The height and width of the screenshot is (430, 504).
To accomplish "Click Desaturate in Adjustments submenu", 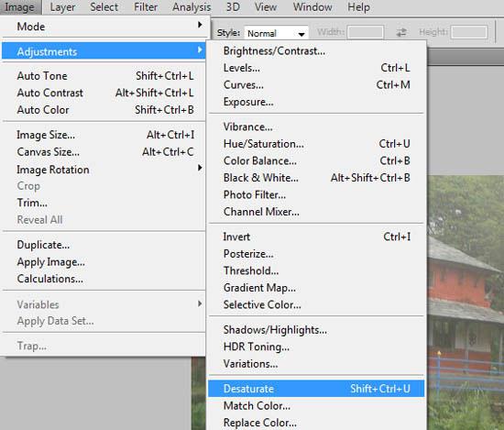I will [316, 389].
